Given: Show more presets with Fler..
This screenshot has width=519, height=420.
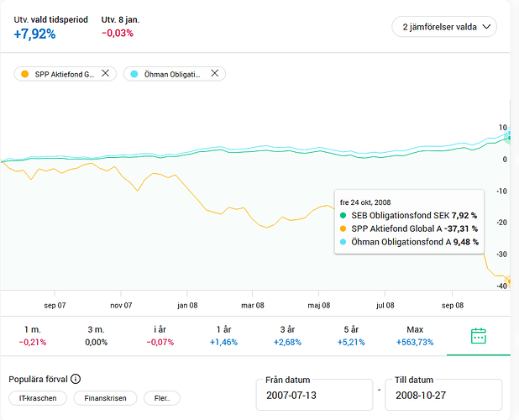Looking at the screenshot, I should point(162,398).
